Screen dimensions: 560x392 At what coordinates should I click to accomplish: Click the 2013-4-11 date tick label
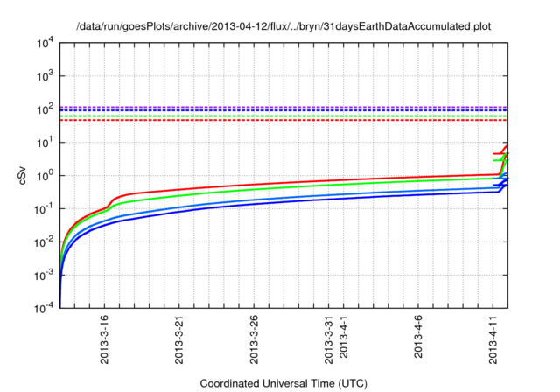point(493,339)
